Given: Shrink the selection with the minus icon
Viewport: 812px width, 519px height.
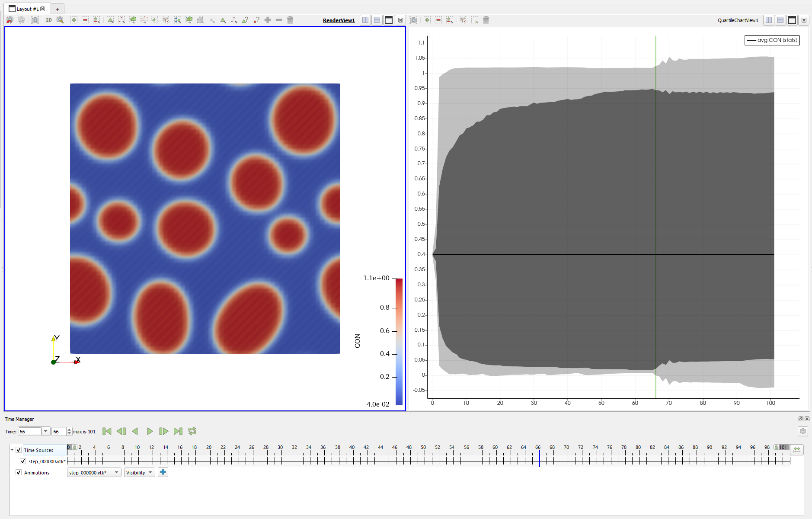Looking at the screenshot, I should [x=279, y=20].
